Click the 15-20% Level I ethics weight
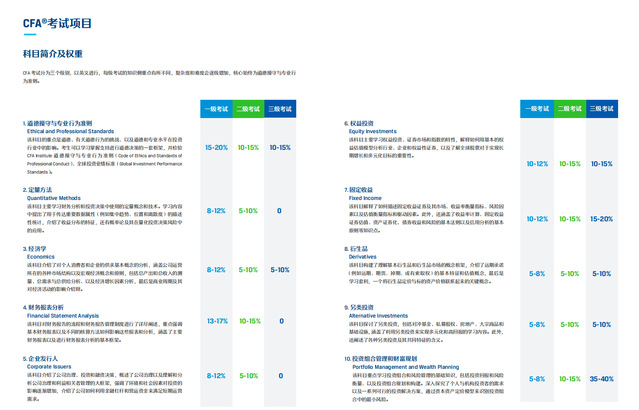This screenshot has width=639, height=410. [216, 147]
